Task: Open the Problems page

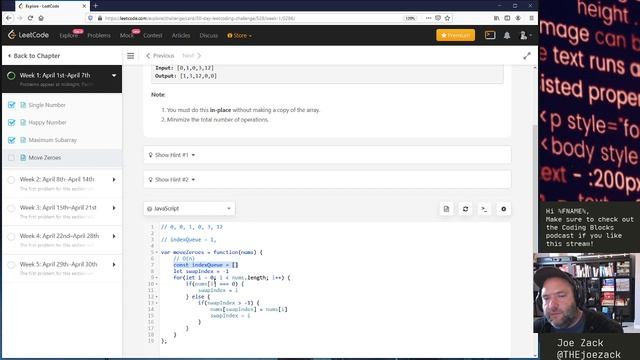Action: coord(99,36)
